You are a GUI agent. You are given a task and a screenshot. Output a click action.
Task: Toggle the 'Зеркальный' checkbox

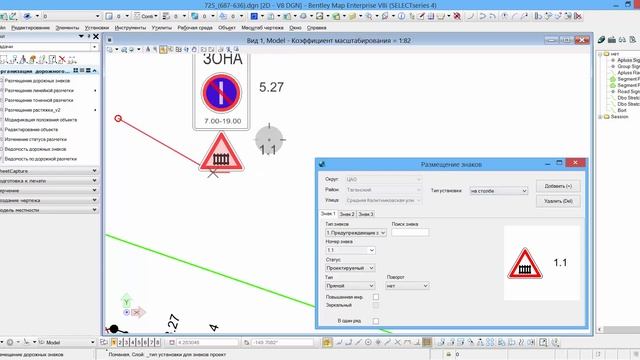tap(376, 305)
